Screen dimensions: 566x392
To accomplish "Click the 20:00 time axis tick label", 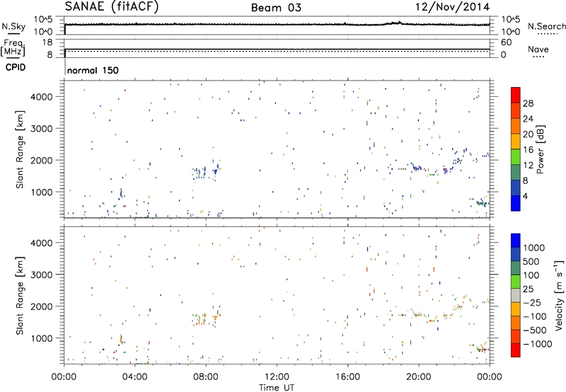I will (418, 377).
